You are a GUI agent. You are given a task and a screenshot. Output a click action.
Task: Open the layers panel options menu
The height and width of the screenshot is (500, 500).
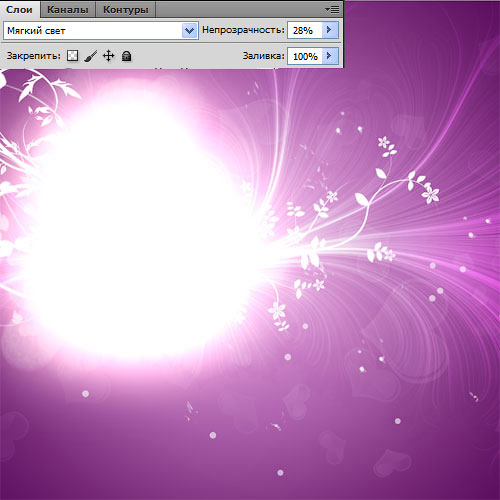click(332, 9)
